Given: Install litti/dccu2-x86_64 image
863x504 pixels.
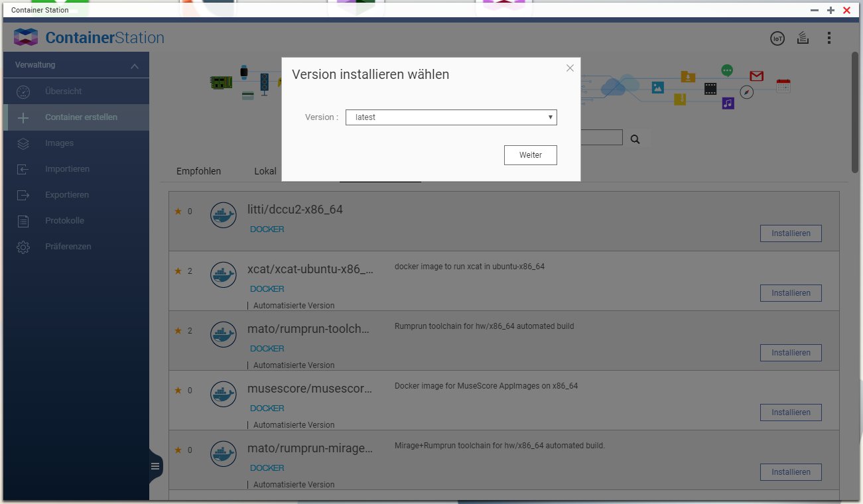Looking at the screenshot, I should [791, 233].
